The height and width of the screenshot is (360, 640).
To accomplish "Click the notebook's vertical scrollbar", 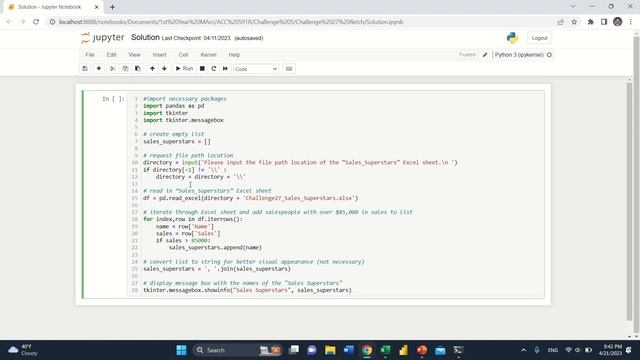I will pos(629,201).
